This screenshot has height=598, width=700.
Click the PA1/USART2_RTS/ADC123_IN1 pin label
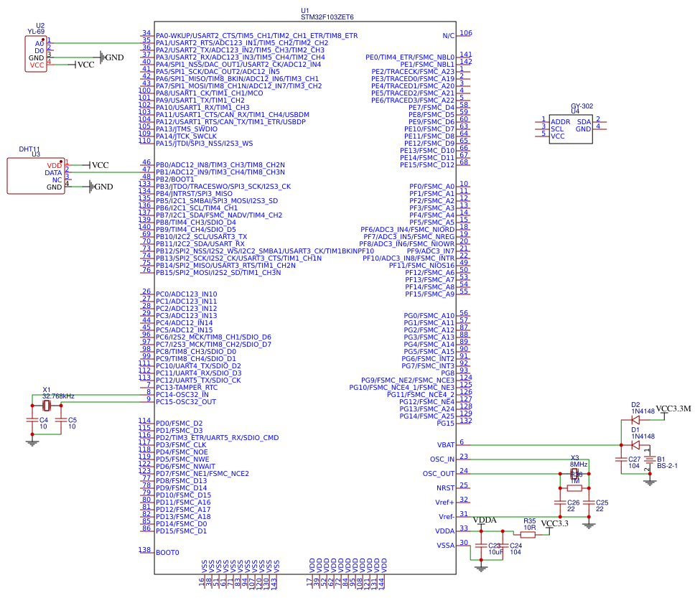[242, 43]
